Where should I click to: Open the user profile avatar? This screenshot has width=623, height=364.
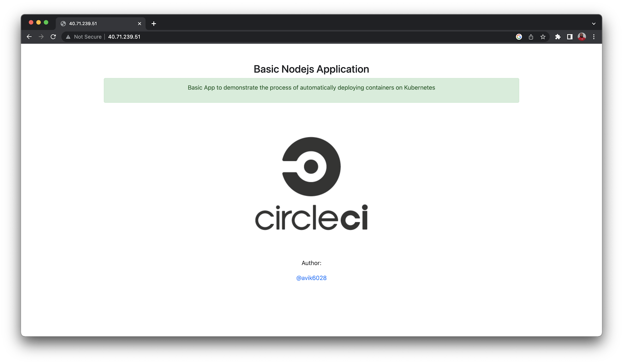coord(582,37)
